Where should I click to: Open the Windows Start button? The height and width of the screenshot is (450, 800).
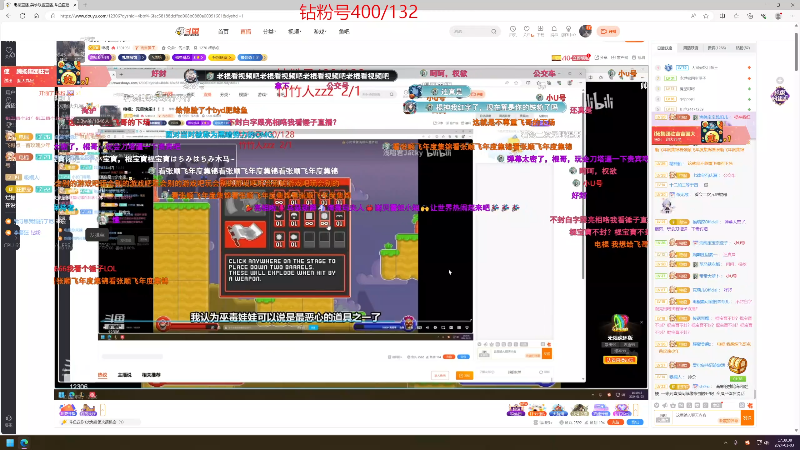coord(10,443)
